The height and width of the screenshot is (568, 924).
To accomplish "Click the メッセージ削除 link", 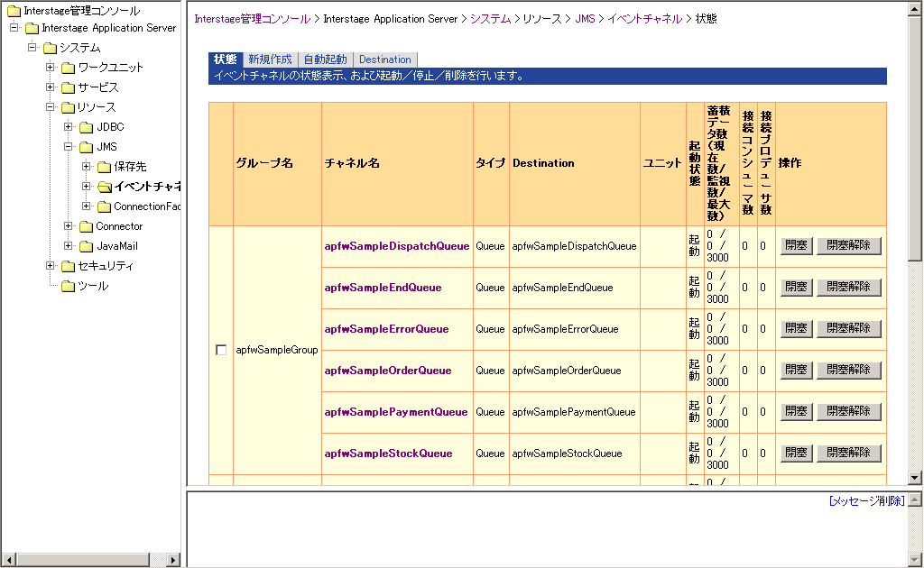I will pos(866,500).
